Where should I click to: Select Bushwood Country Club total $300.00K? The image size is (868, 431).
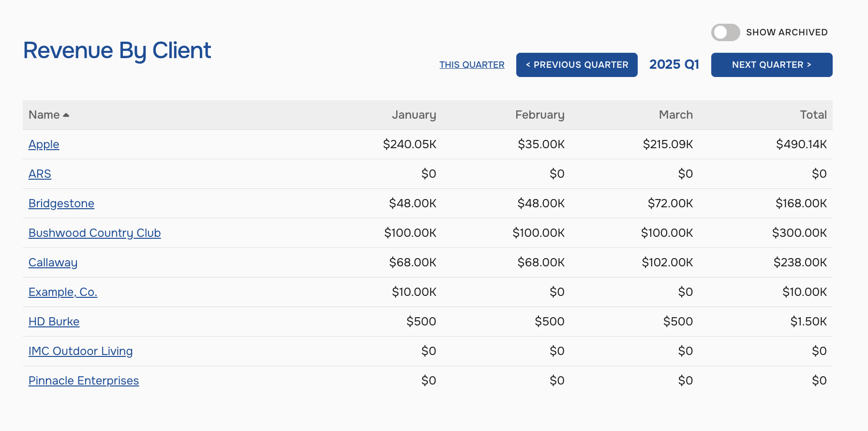coord(799,233)
